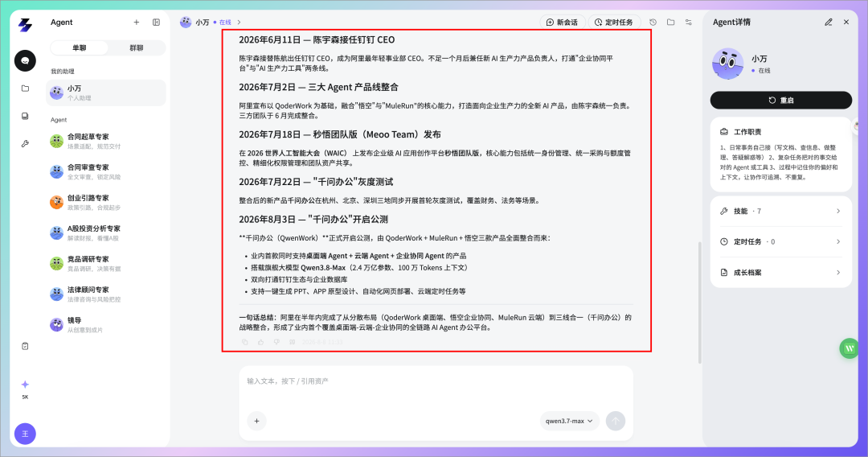The width and height of the screenshot is (868, 457).
Task: Click bullet 双向打通钉钉生态与企业数据库
Action: click(299, 280)
